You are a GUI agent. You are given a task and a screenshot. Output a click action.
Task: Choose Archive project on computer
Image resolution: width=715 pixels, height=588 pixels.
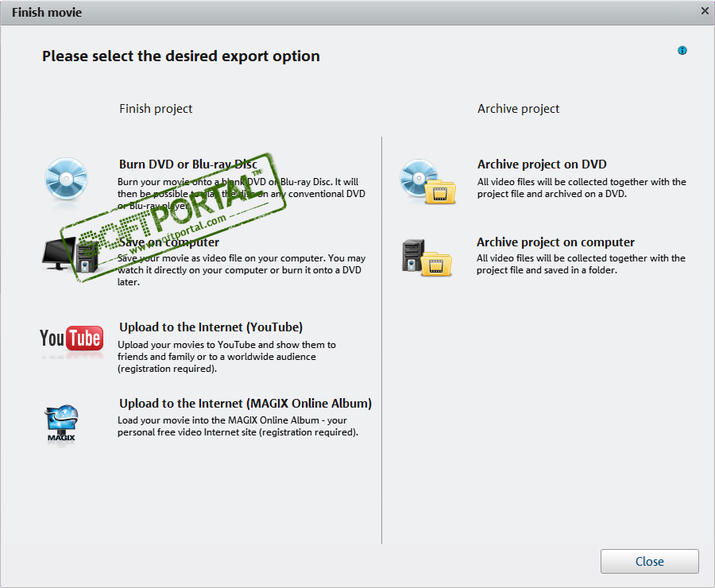pyautogui.click(x=555, y=242)
